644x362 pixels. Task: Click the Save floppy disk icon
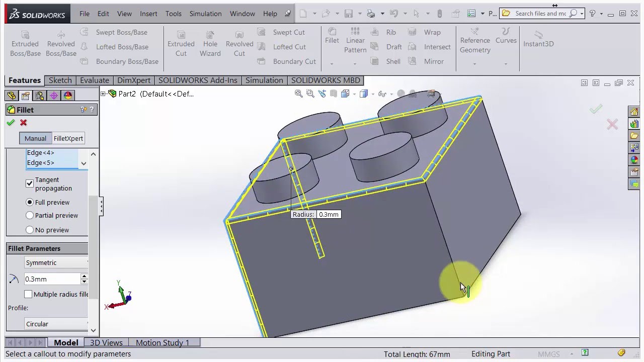pyautogui.click(x=348, y=14)
